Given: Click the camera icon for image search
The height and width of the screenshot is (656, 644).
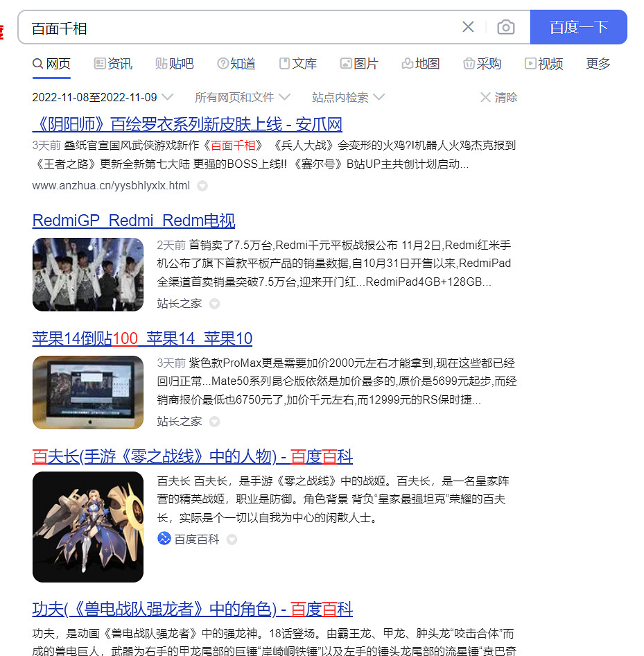Looking at the screenshot, I should click(506, 26).
